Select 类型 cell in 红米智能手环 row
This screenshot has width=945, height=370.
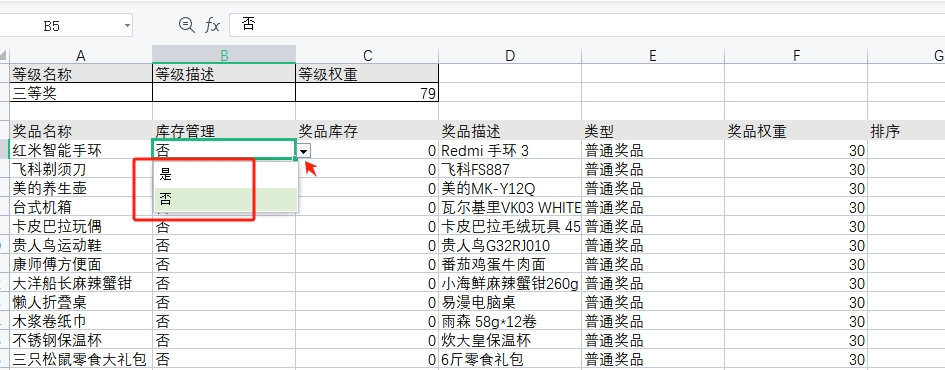[x=653, y=150]
